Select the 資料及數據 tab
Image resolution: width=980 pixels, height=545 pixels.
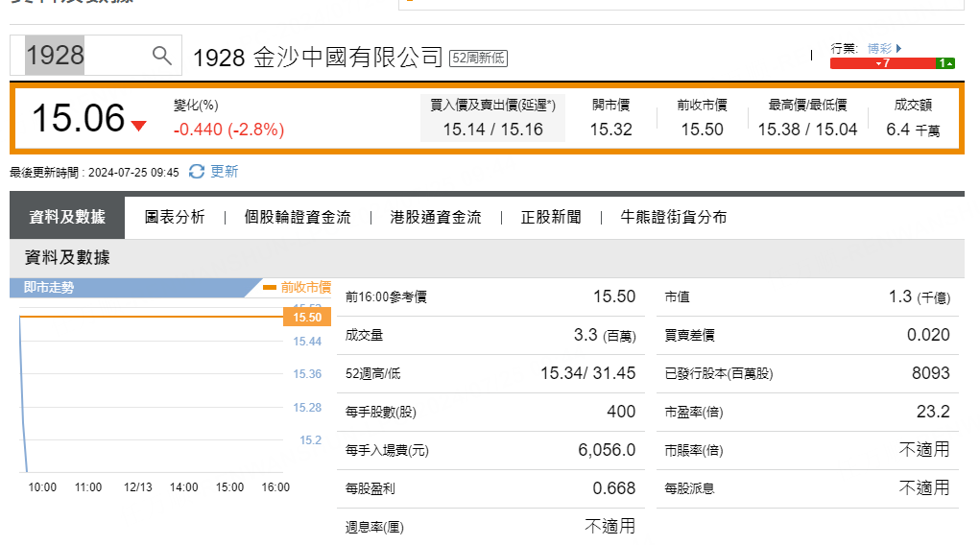[x=67, y=217]
